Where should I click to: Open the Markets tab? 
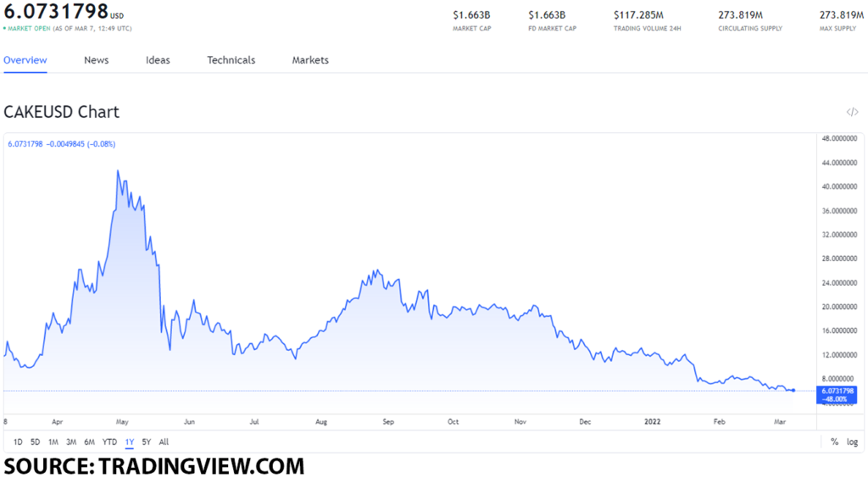click(x=310, y=60)
